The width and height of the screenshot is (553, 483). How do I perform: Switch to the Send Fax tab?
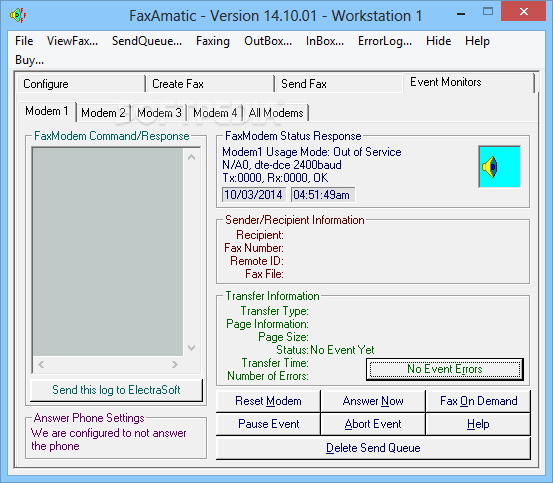(x=339, y=84)
